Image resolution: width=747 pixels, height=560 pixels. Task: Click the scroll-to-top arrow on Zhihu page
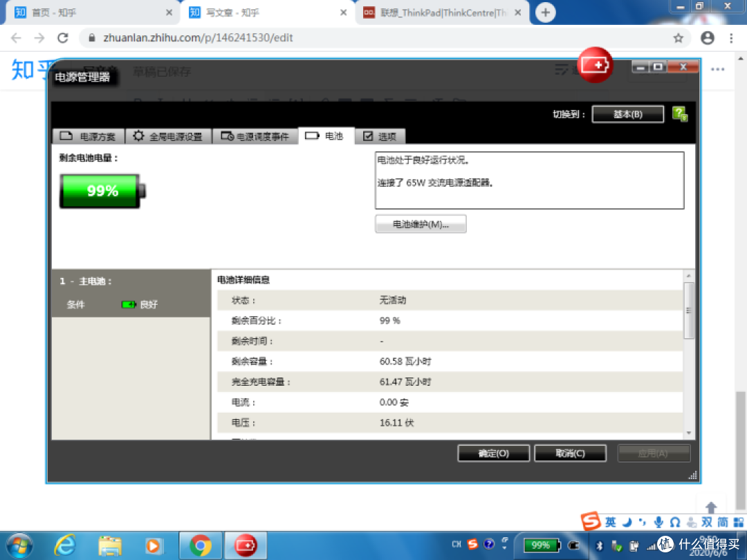click(711, 507)
